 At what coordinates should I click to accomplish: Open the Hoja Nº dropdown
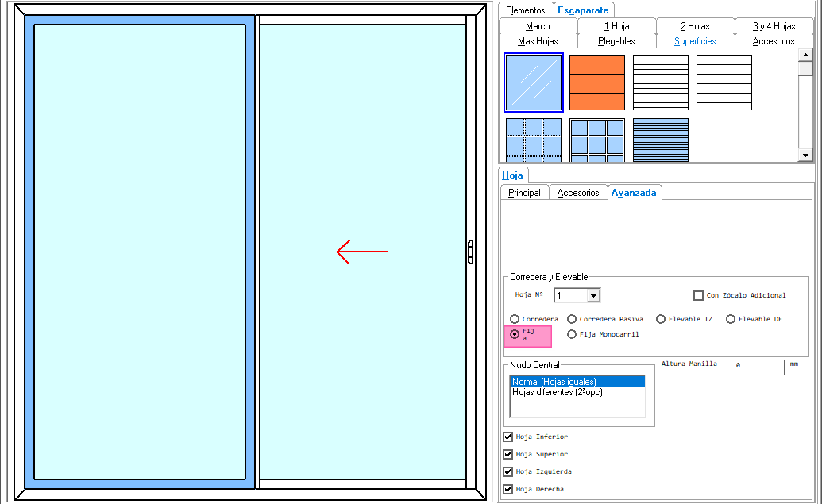click(593, 295)
